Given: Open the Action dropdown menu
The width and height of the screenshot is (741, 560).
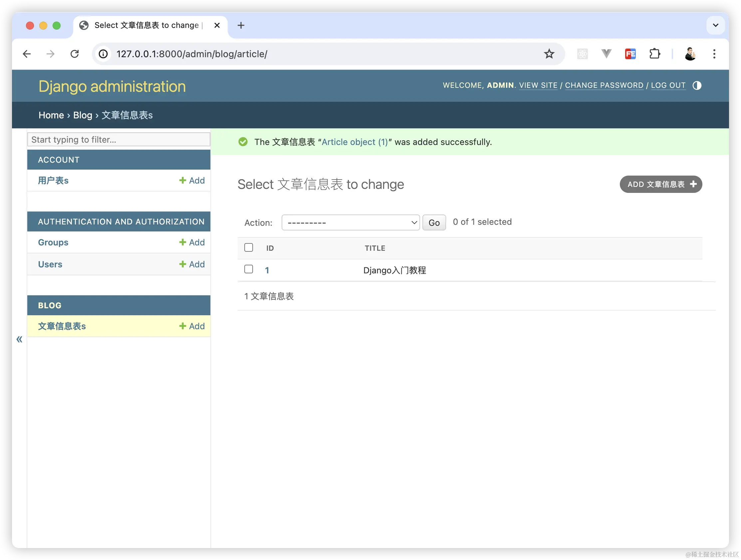Looking at the screenshot, I should point(351,222).
